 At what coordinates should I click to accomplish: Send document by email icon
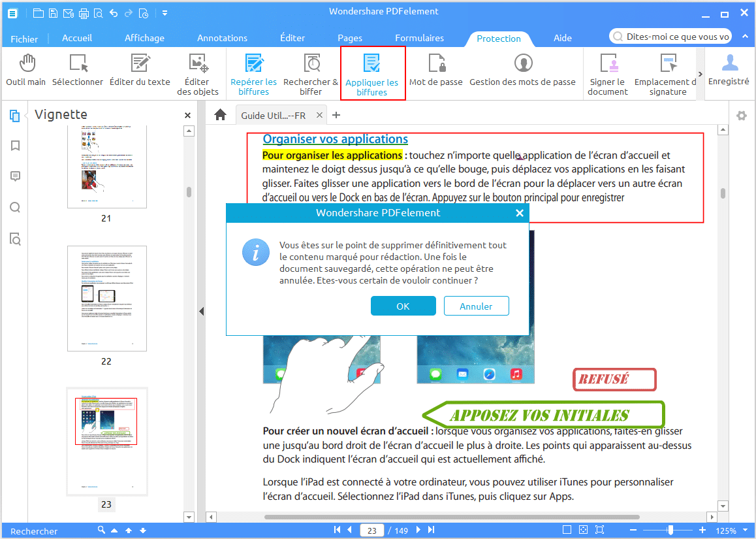pyautogui.click(x=69, y=13)
